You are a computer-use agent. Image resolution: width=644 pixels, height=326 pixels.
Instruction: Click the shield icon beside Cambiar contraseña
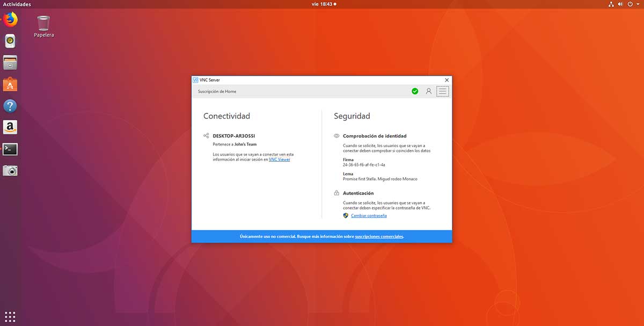[346, 215]
